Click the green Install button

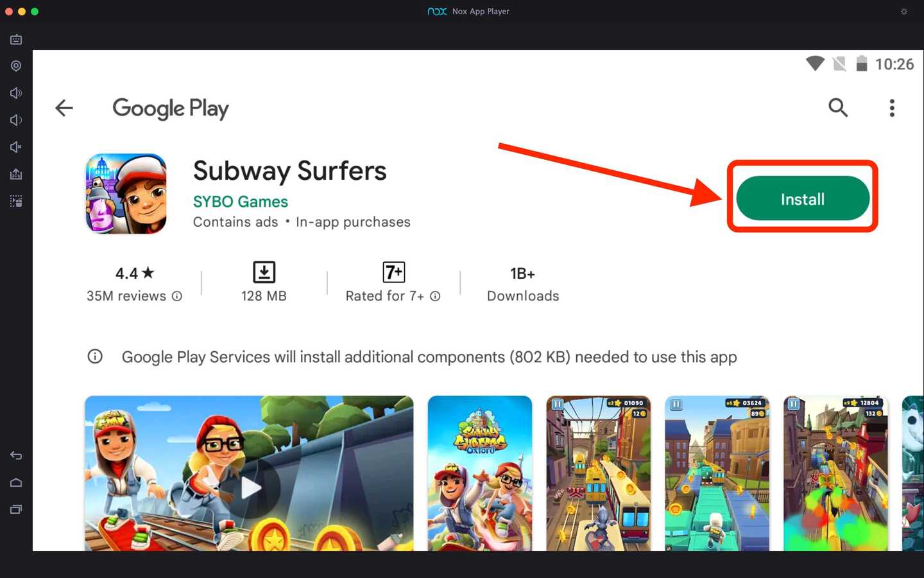pyautogui.click(x=803, y=198)
